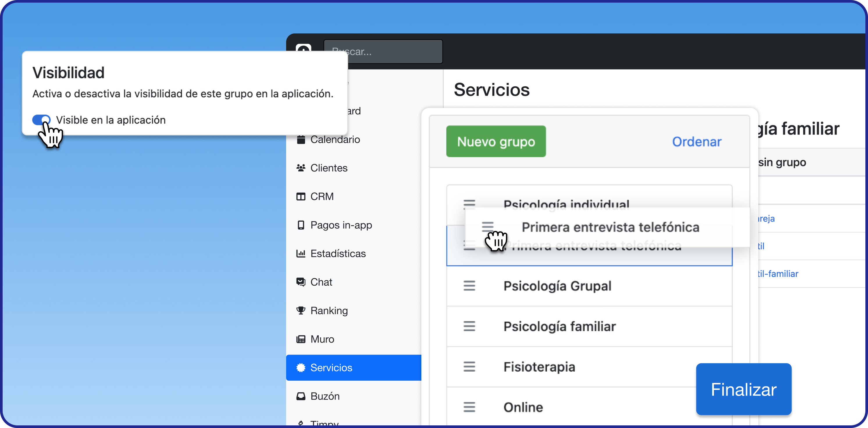Click the Chat speech bubble icon
The height and width of the screenshot is (428, 868).
[301, 282]
